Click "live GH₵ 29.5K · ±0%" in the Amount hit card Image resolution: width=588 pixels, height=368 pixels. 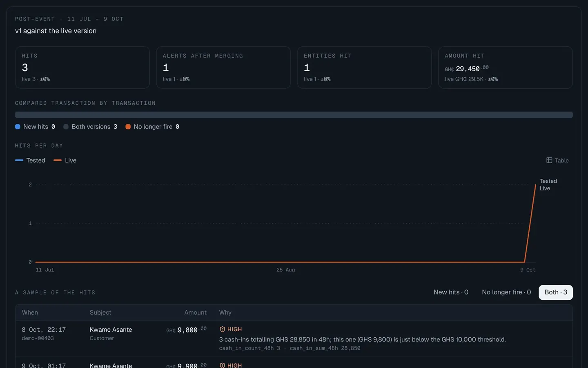(471, 79)
